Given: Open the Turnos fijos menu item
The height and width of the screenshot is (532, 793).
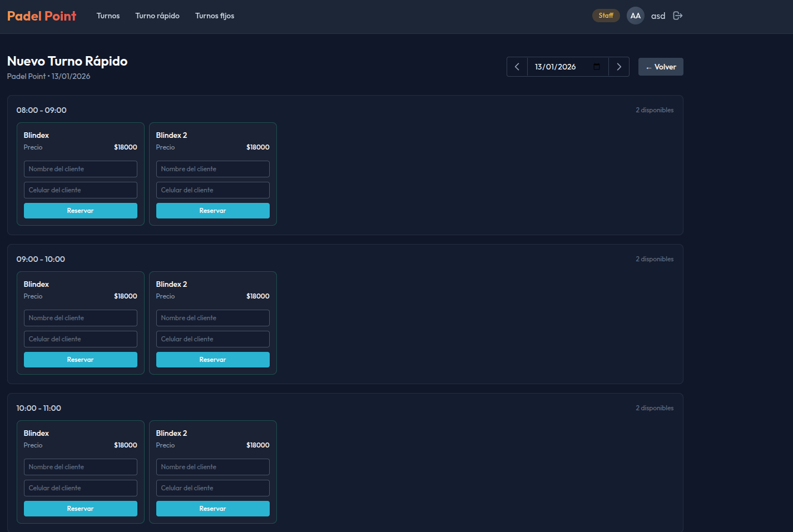Looking at the screenshot, I should (215, 16).
